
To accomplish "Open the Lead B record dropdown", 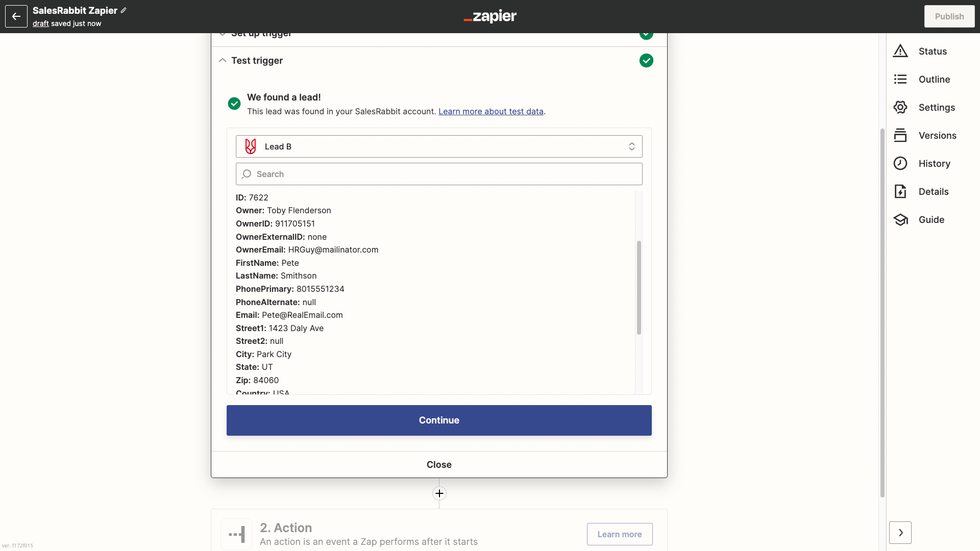I will 439,146.
